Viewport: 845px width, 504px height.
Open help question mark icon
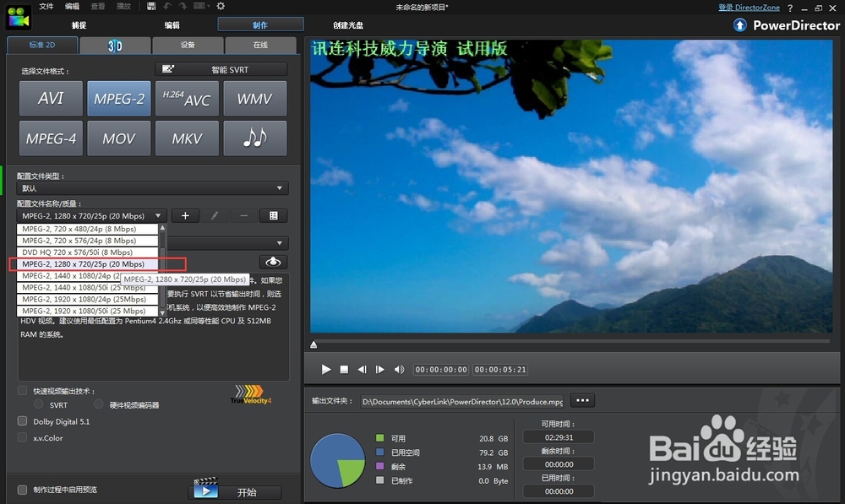tap(790, 8)
